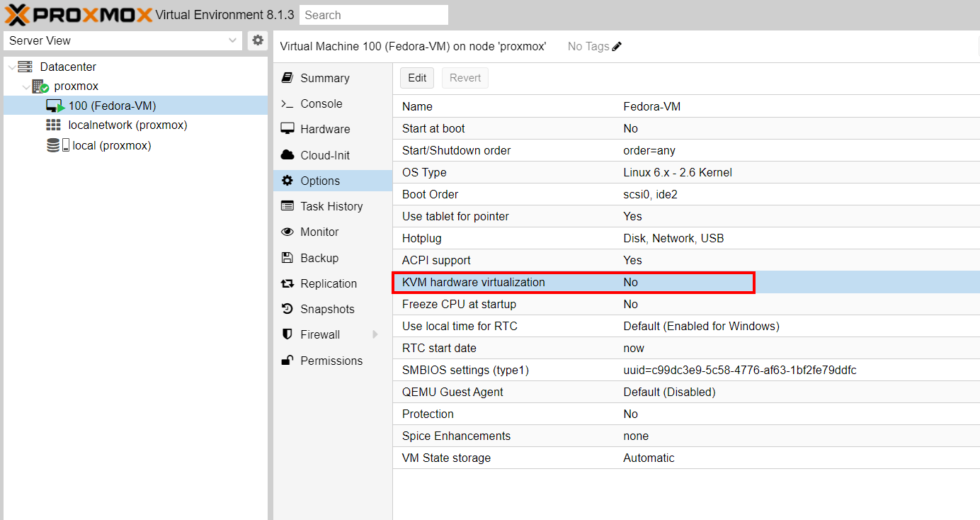Expand the Firewall submenu arrow
This screenshot has width=980, height=520.
point(375,334)
